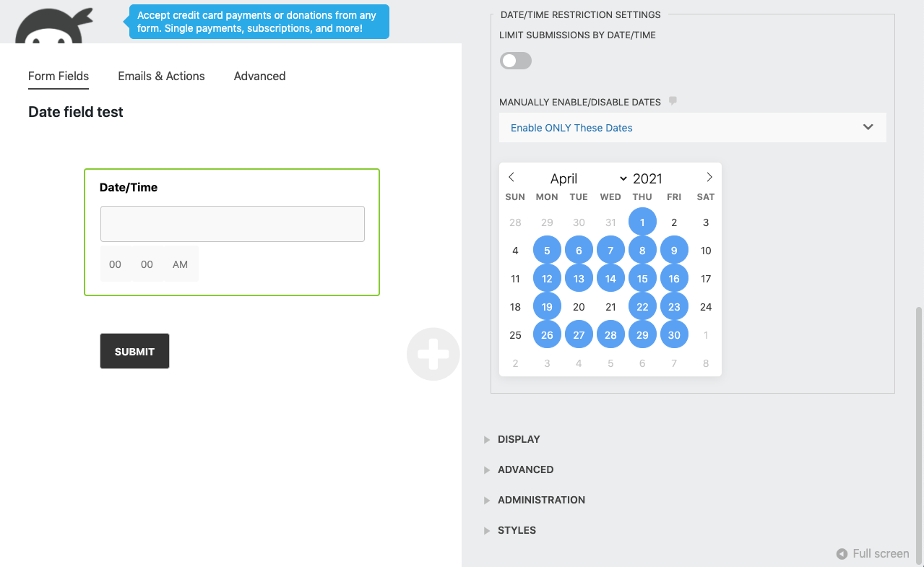Switch to the Emails & Actions tab
Image resolution: width=924 pixels, height=567 pixels.
161,76
